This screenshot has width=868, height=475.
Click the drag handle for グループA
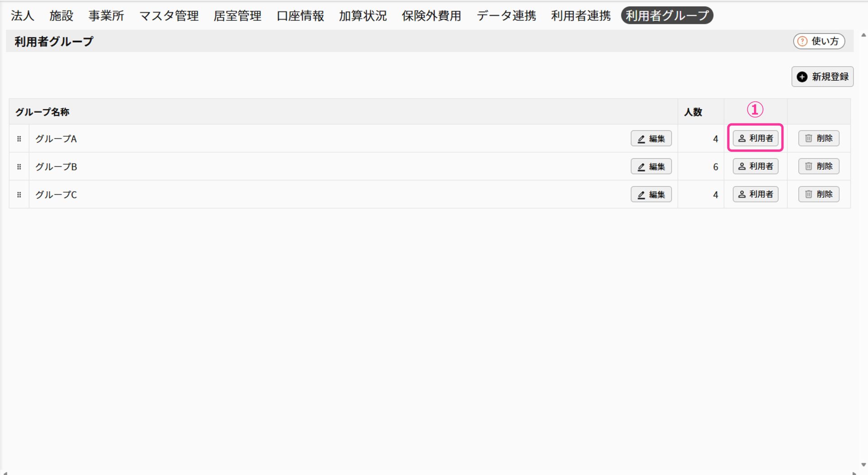[x=19, y=139]
